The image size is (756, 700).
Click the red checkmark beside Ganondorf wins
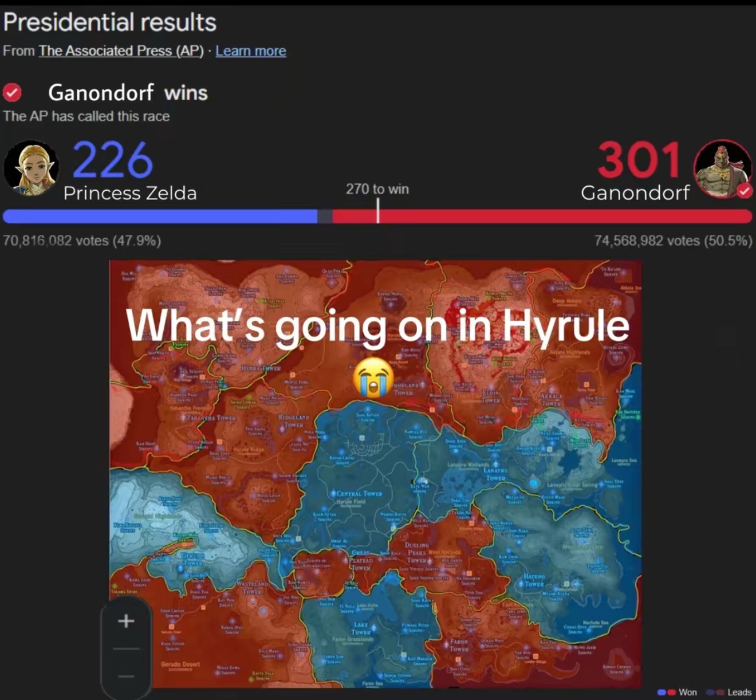coord(12,92)
